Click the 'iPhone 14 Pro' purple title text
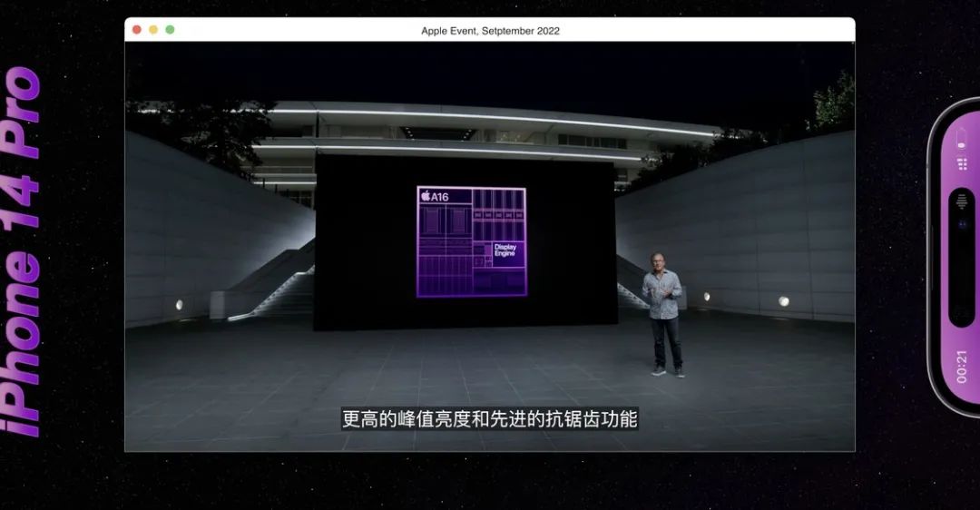Viewport: 980px width, 510px height. coord(23,252)
